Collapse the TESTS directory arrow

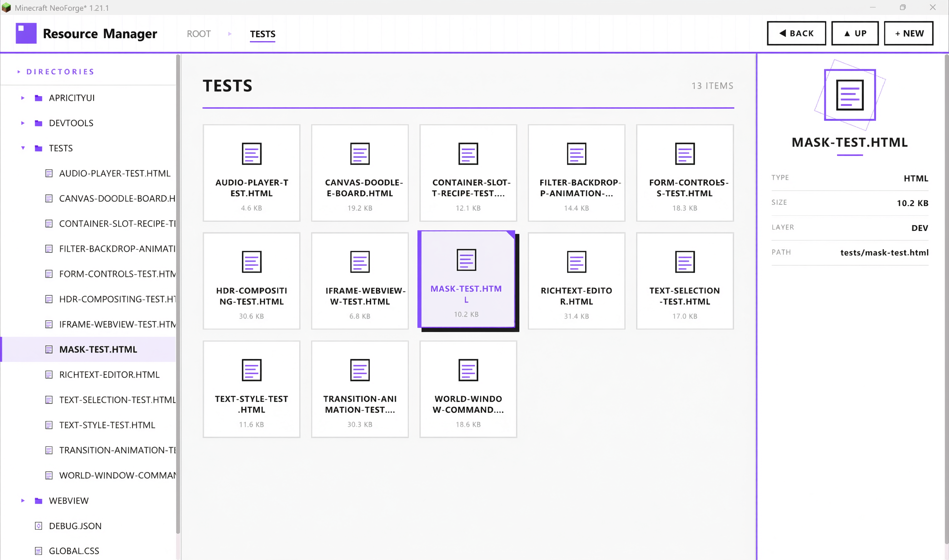click(x=23, y=148)
